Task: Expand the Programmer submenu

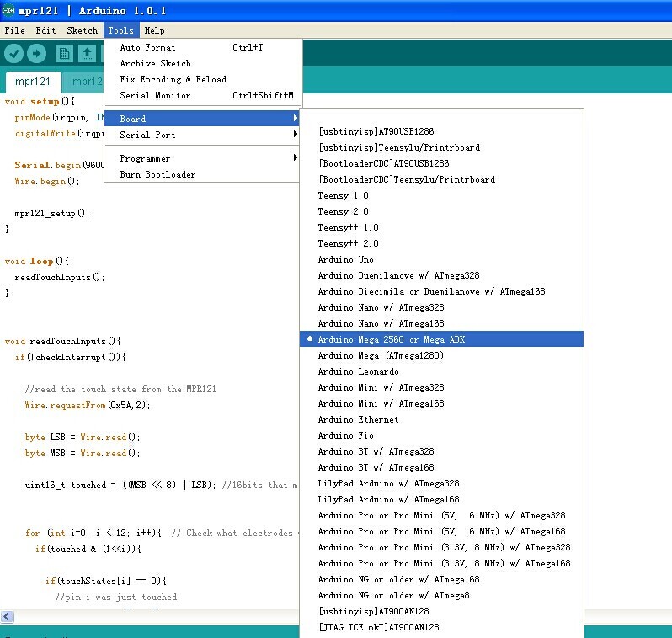Action: tap(202, 158)
